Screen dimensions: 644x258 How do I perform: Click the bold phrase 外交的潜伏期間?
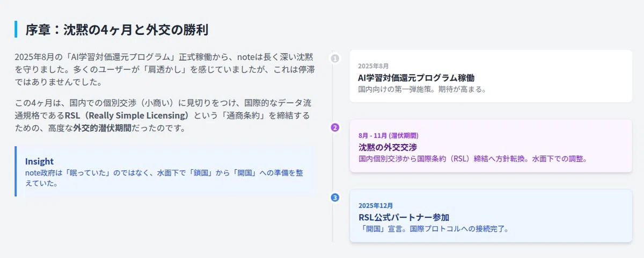(103, 128)
